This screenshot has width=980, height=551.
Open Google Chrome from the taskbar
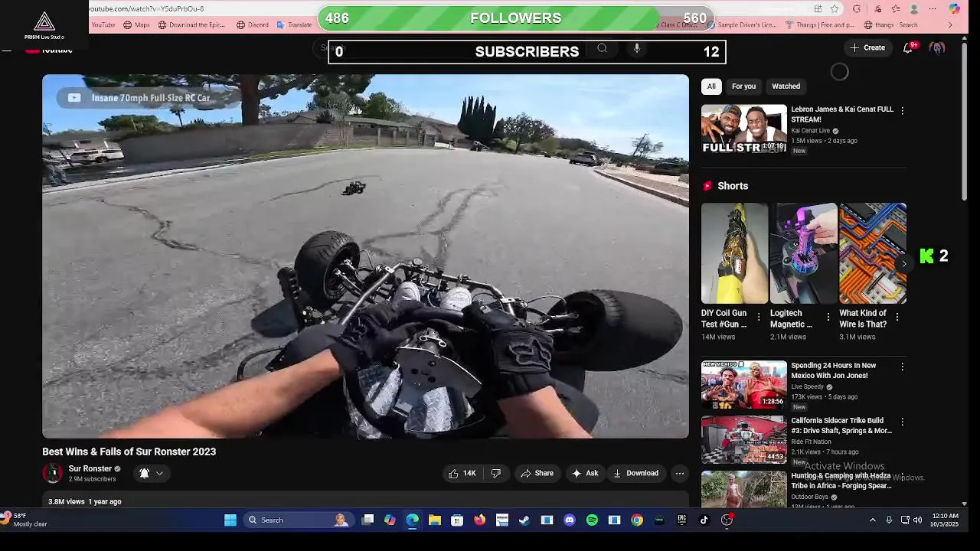(637, 520)
